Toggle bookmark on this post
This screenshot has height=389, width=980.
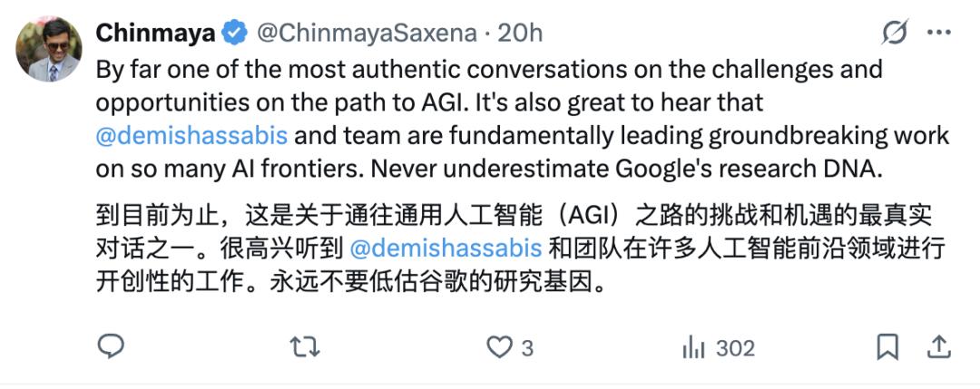pyautogui.click(x=887, y=347)
